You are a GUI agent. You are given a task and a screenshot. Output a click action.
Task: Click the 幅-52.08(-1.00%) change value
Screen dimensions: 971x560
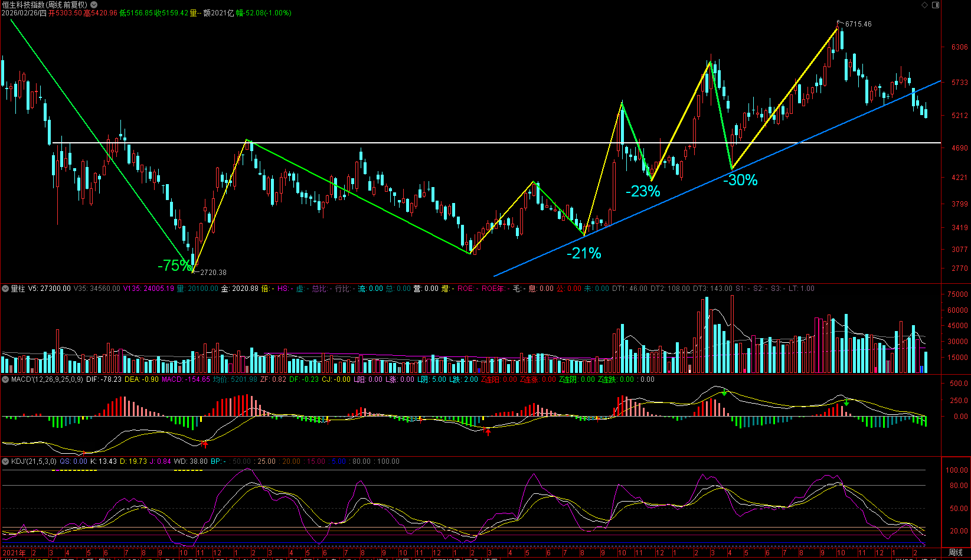263,13
